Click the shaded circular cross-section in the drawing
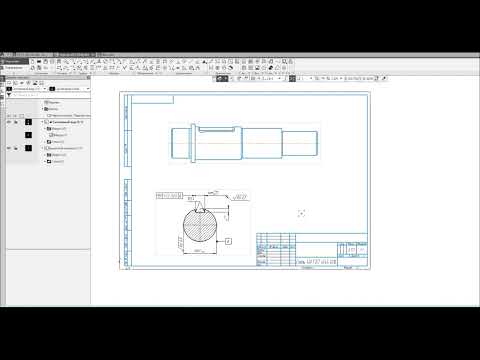The image size is (480, 360). click(200, 226)
